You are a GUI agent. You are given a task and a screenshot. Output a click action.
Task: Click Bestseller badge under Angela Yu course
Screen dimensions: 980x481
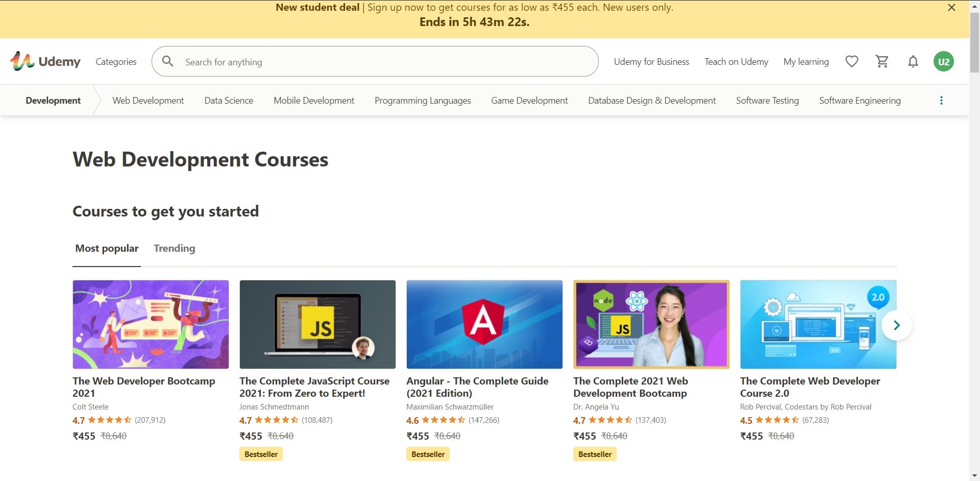pyautogui.click(x=595, y=454)
